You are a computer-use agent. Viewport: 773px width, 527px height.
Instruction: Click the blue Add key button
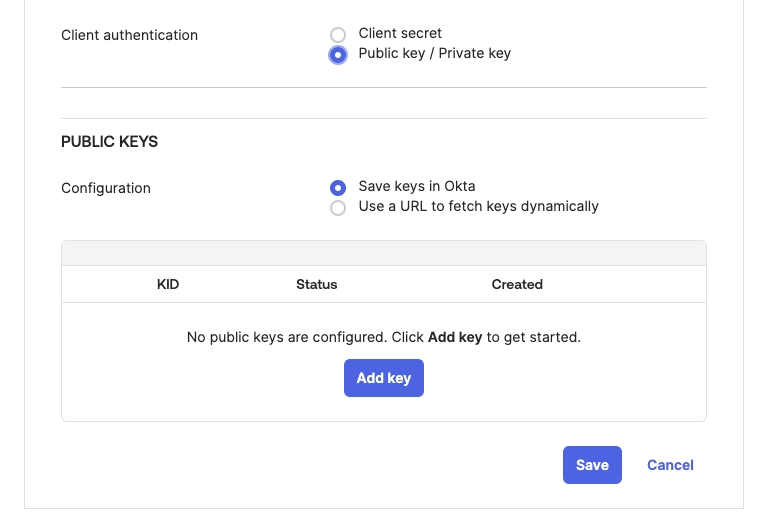pos(384,378)
